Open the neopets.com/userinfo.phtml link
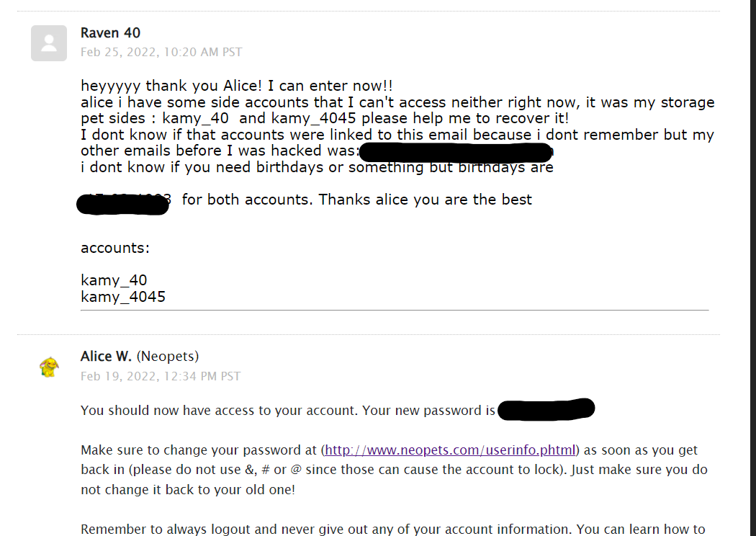This screenshot has height=536, width=756. coord(450,450)
